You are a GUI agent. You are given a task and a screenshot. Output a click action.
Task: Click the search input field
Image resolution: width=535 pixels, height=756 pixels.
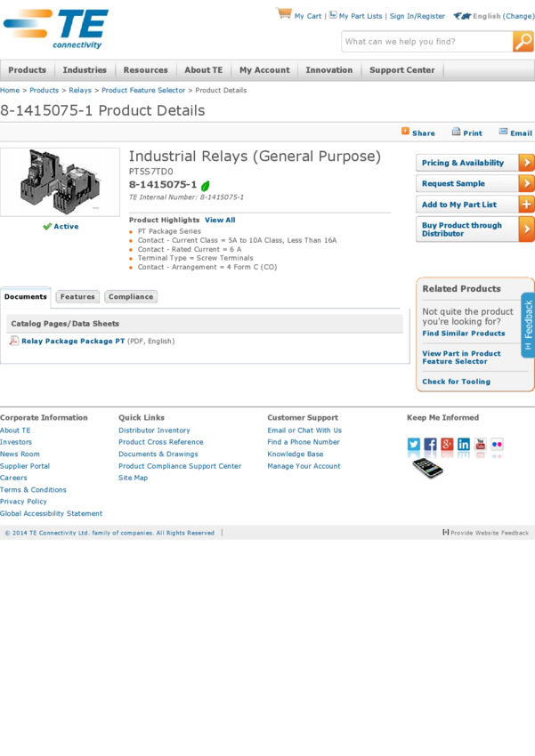click(427, 42)
